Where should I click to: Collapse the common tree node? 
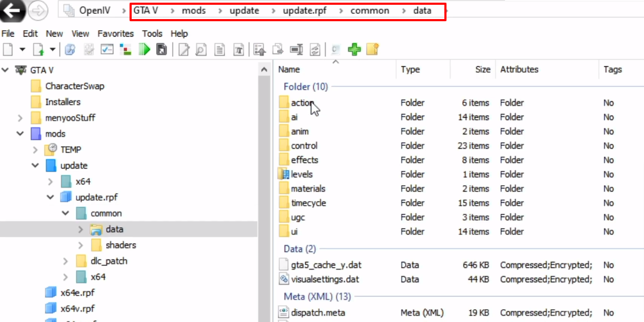tap(65, 213)
